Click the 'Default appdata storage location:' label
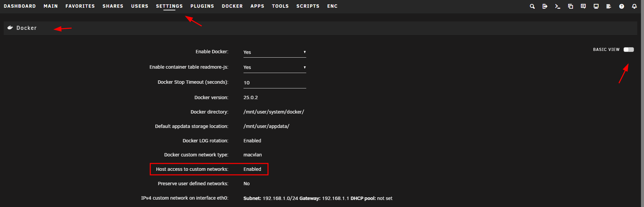Viewport: 644px width, 207px height. [192, 126]
